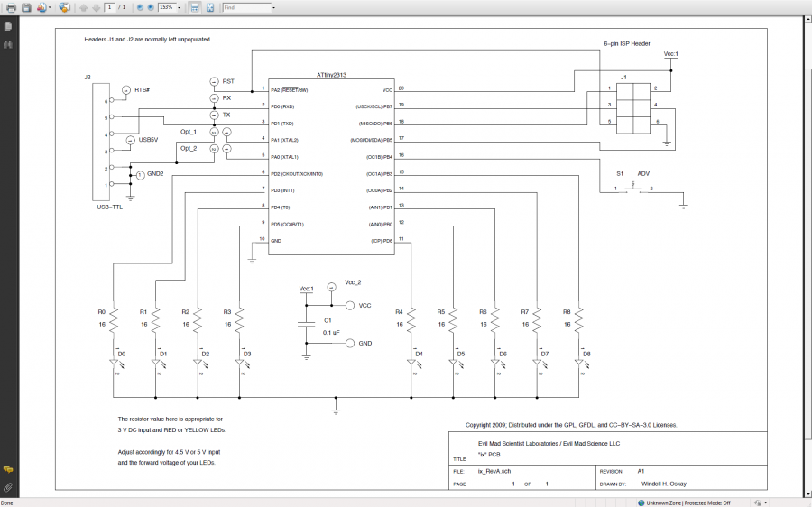Viewport: 812px width, 507px height.
Task: Expand the Find options dropdown arrow
Action: 273,7
